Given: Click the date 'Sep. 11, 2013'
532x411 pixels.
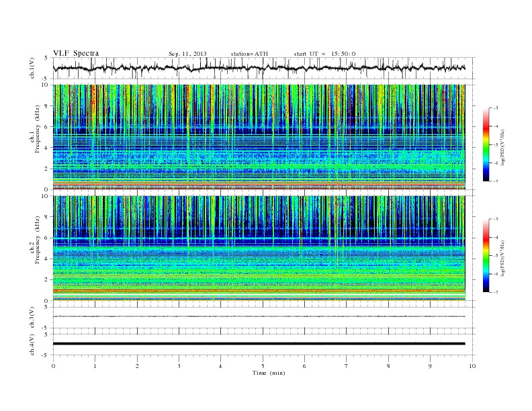Looking at the screenshot, I should pos(187,54).
